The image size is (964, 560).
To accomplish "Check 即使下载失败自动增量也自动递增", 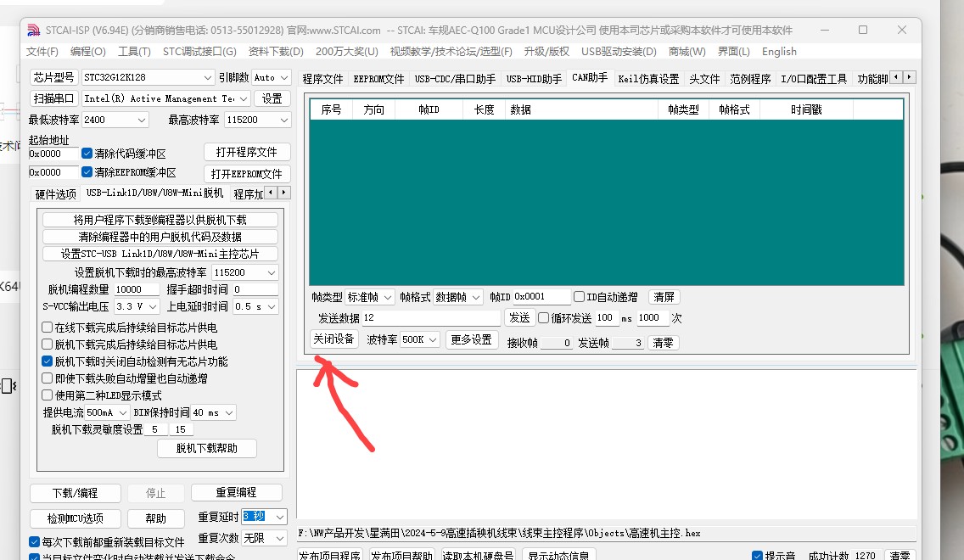I will (47, 378).
